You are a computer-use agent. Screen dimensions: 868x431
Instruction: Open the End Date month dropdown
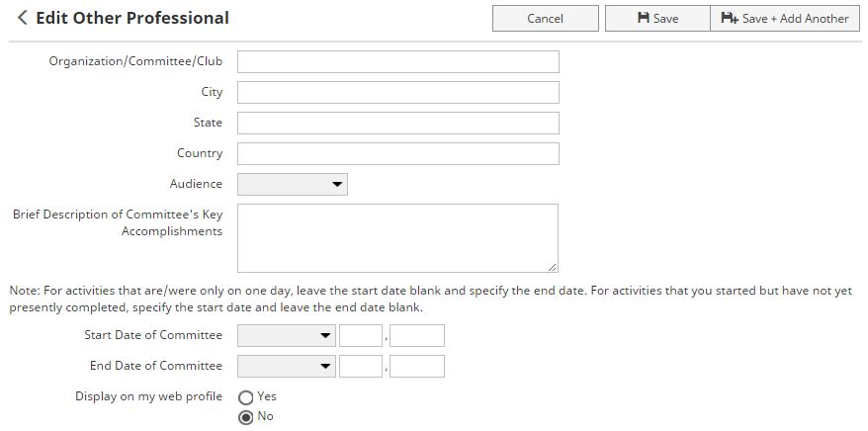point(287,366)
